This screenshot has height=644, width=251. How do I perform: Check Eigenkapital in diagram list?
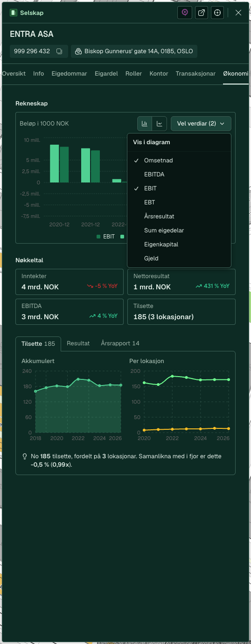[x=179, y=245]
